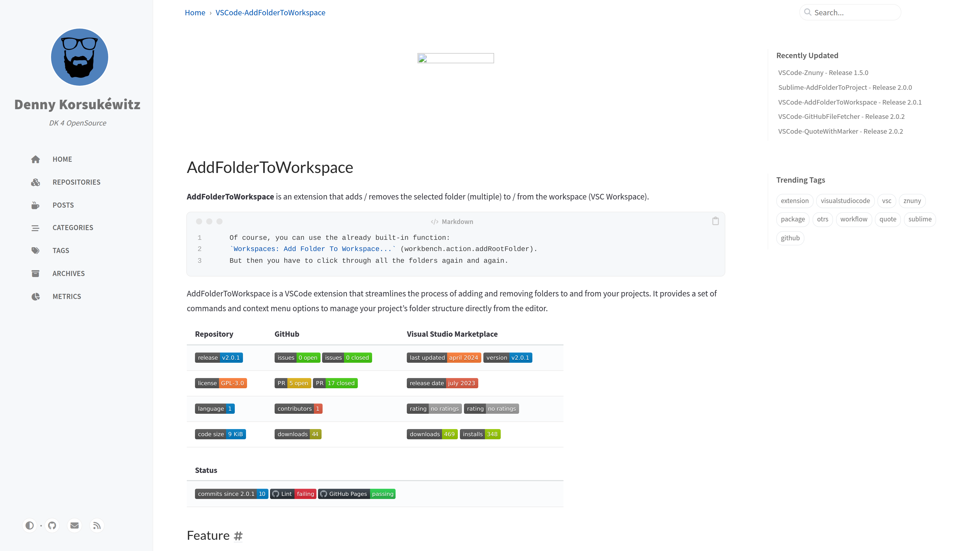
Task: Open HOME menu item
Action: 62,159
